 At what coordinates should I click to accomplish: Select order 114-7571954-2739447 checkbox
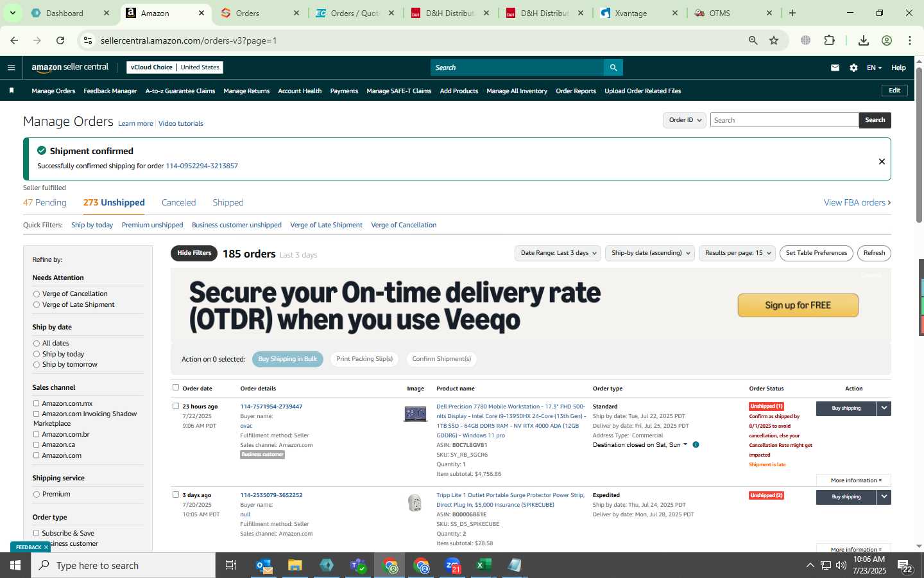click(x=176, y=406)
